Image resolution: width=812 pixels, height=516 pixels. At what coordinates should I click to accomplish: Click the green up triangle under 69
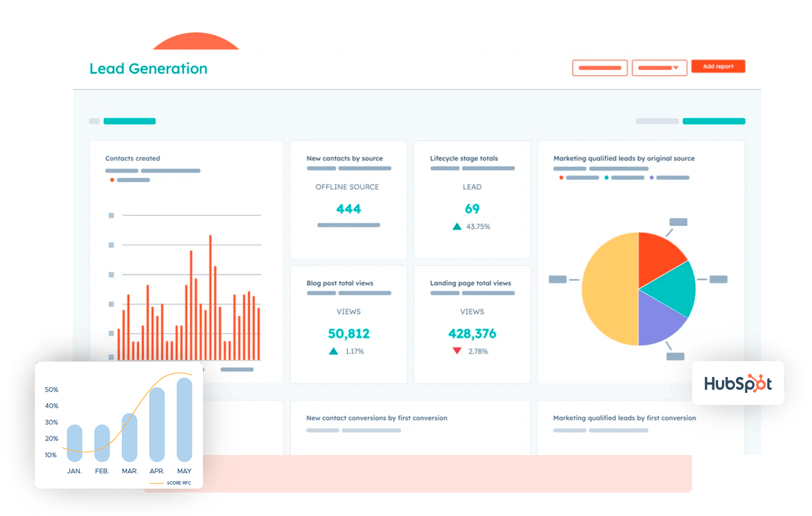click(457, 226)
